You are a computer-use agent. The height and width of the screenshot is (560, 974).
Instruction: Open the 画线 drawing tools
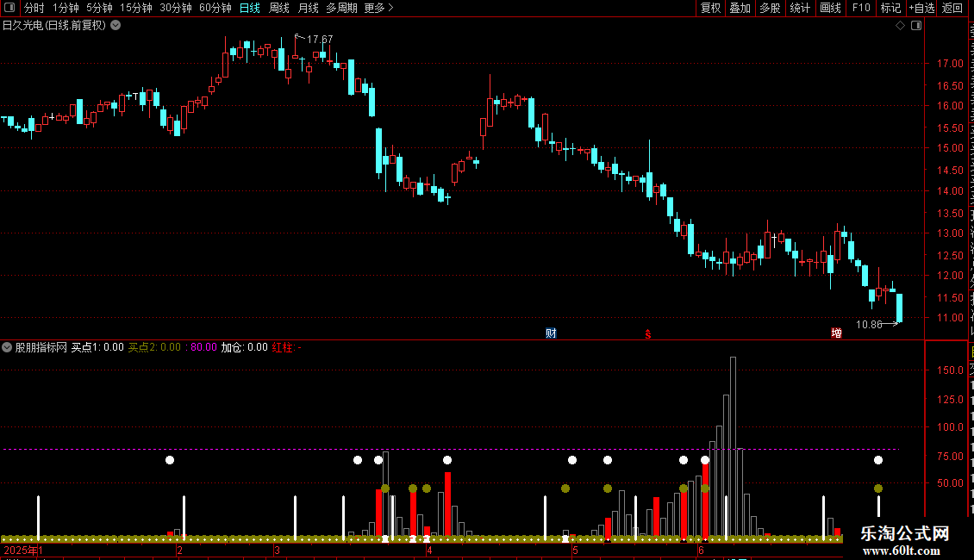830,8
